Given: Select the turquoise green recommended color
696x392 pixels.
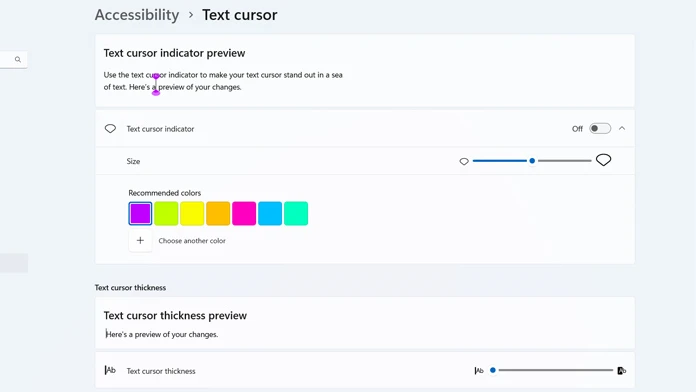Looking at the screenshot, I should tap(296, 214).
